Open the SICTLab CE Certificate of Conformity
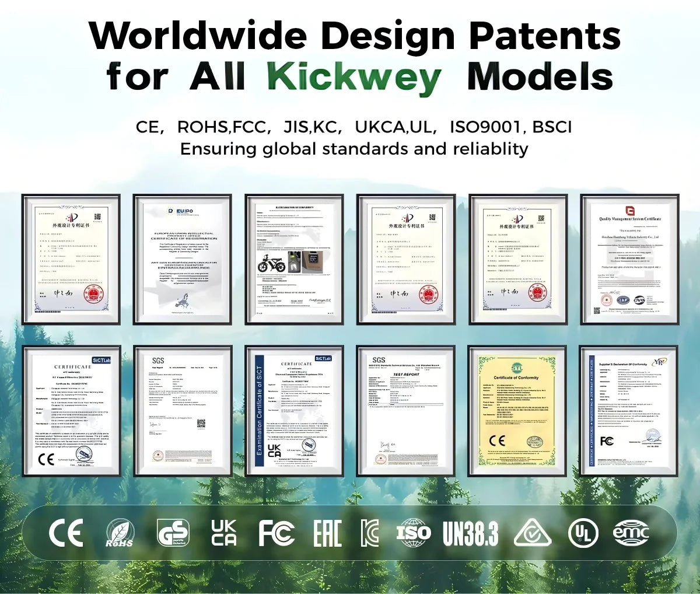The image size is (700, 594). pyautogui.click(x=71, y=411)
